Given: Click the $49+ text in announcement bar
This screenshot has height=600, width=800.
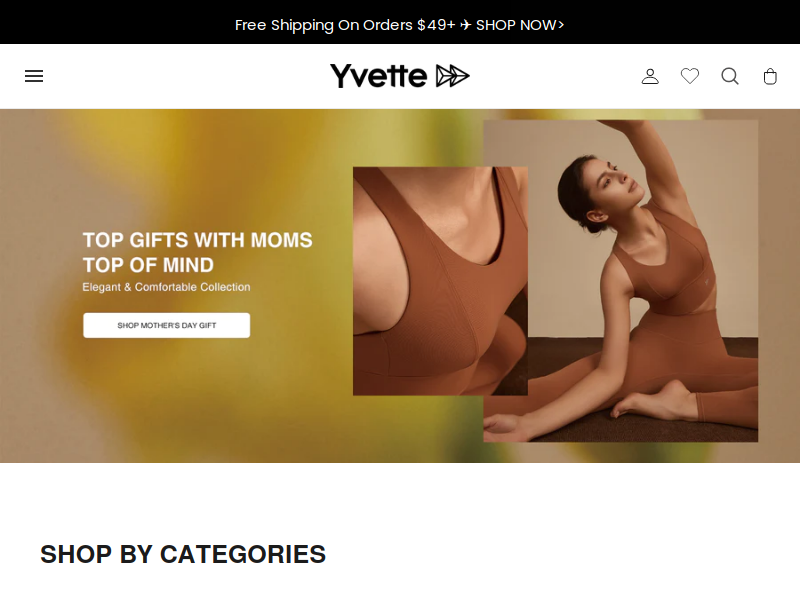Looking at the screenshot, I should tap(436, 25).
